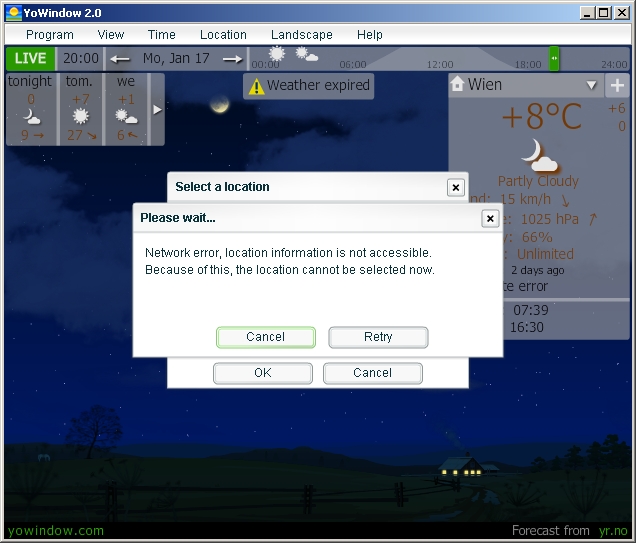Click the 07:39 sunrise time

pos(531,310)
